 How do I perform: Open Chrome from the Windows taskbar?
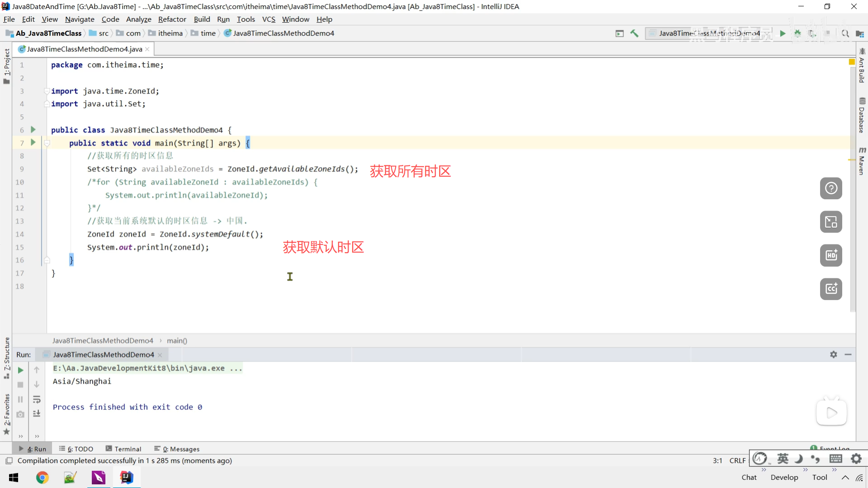[42, 478]
